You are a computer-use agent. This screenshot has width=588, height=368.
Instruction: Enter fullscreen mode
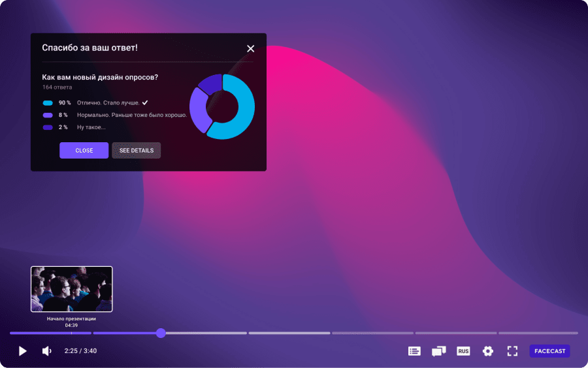(513, 351)
